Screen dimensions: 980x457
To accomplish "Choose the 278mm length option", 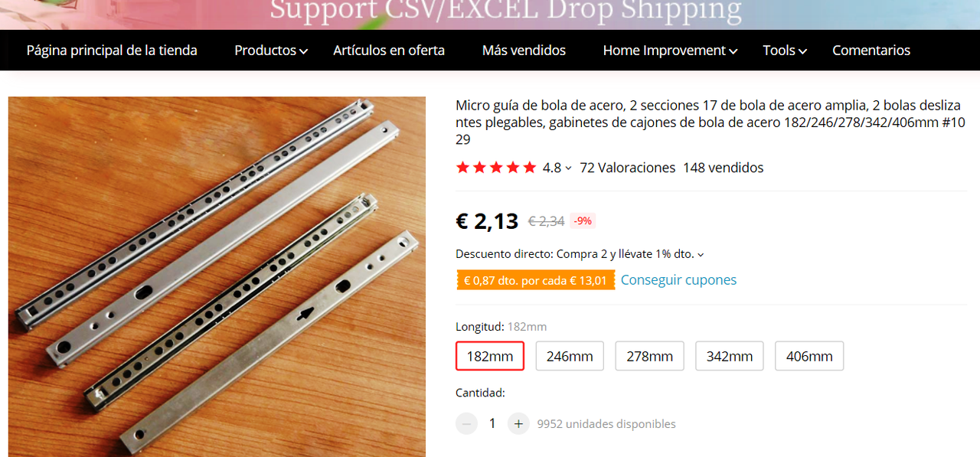I will (649, 356).
